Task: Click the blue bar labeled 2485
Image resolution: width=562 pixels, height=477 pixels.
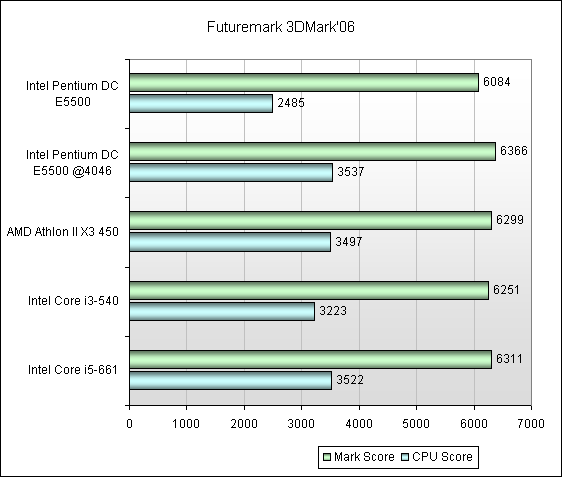Action: coord(201,103)
